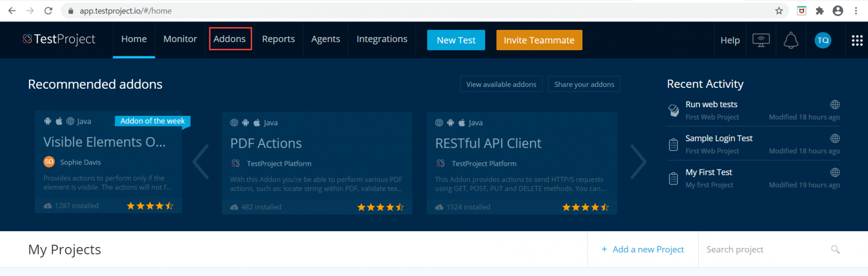The width and height of the screenshot is (868, 276).
Task: Click My first Project label under My First Test
Action: [x=709, y=185]
